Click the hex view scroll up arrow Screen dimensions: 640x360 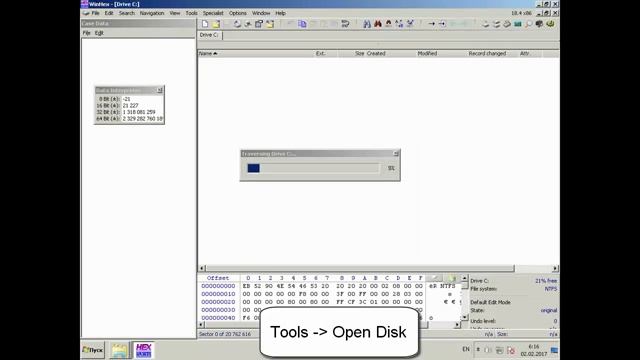click(x=464, y=278)
